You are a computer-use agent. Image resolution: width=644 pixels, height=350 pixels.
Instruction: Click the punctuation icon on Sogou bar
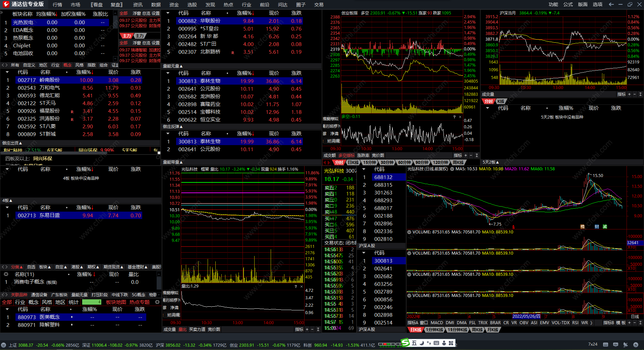pos(429,343)
